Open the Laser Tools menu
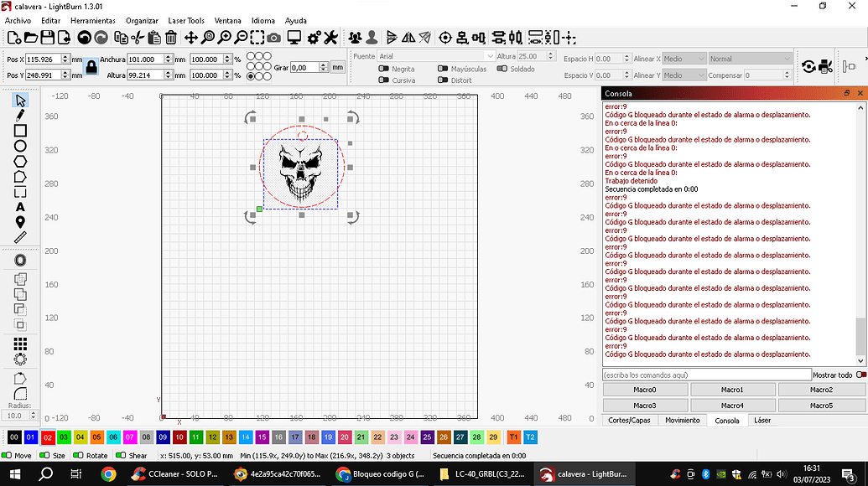 (x=186, y=20)
